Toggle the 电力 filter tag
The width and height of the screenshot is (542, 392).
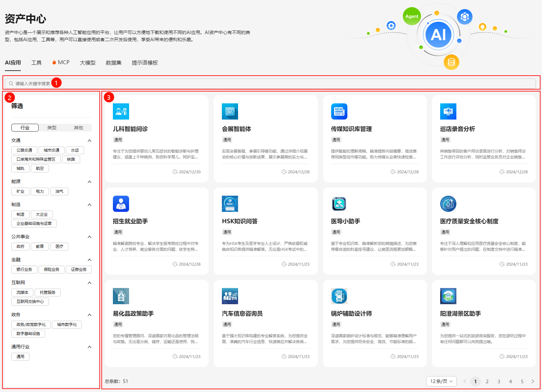coord(40,191)
